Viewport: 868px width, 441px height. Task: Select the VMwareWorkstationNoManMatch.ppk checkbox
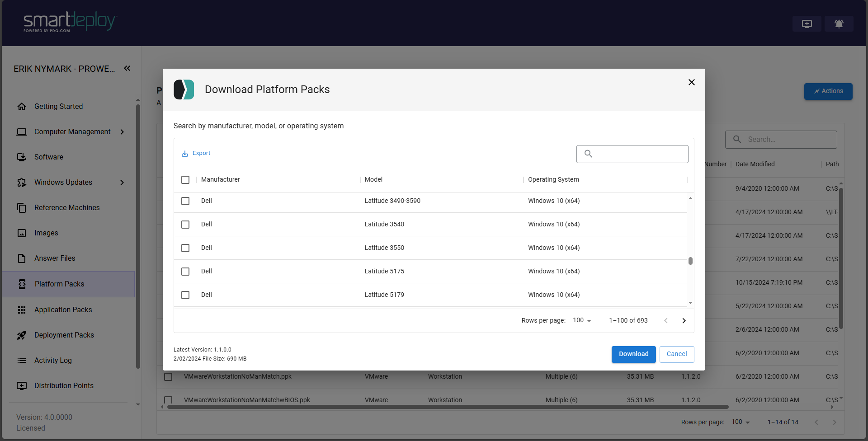pyautogui.click(x=168, y=376)
